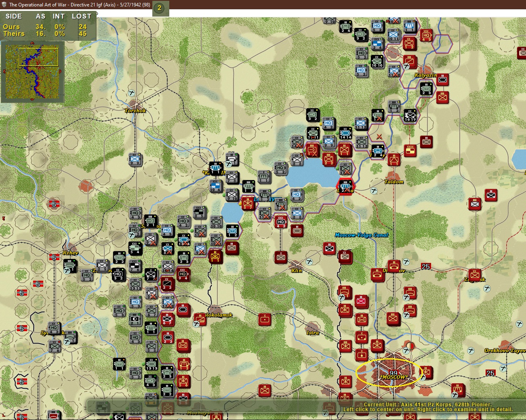This screenshot has height=420, width=526.
Task: Click the Rzhev city label
Action: (x=71, y=253)
